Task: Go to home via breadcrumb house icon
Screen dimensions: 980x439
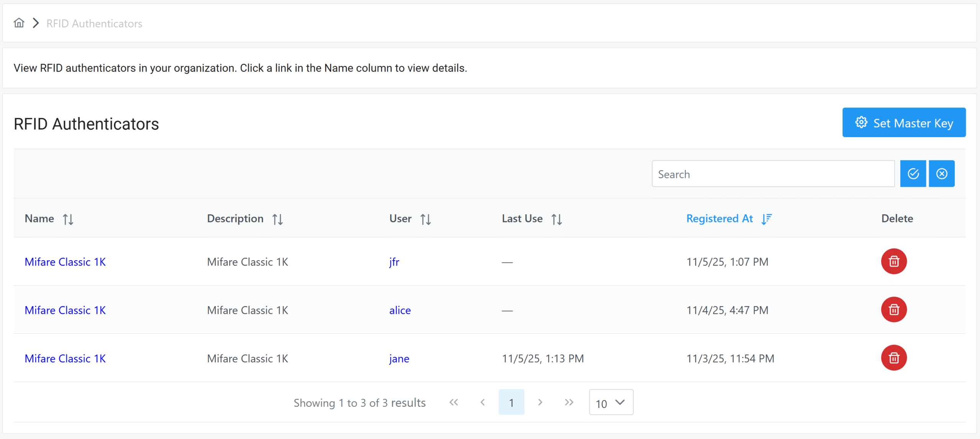Action: [19, 23]
